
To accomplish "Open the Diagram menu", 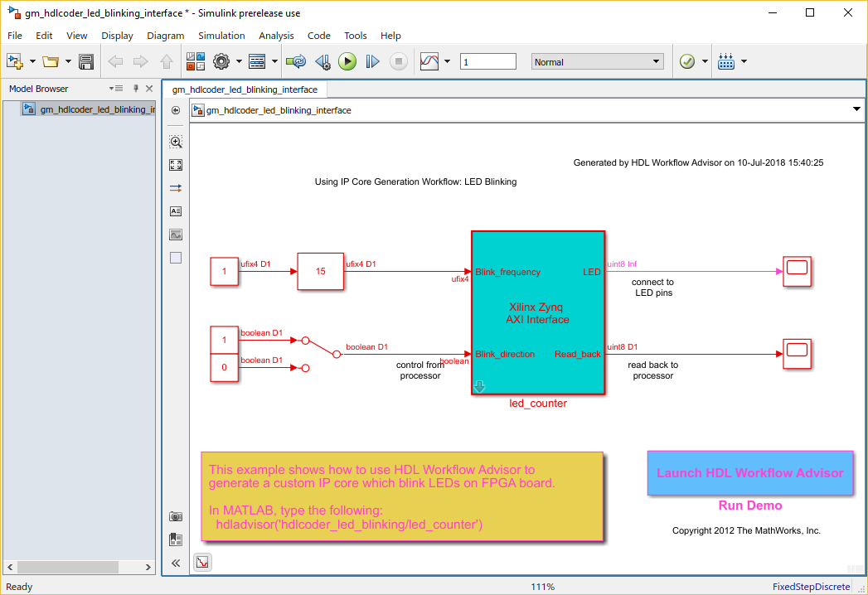I will click(x=166, y=36).
